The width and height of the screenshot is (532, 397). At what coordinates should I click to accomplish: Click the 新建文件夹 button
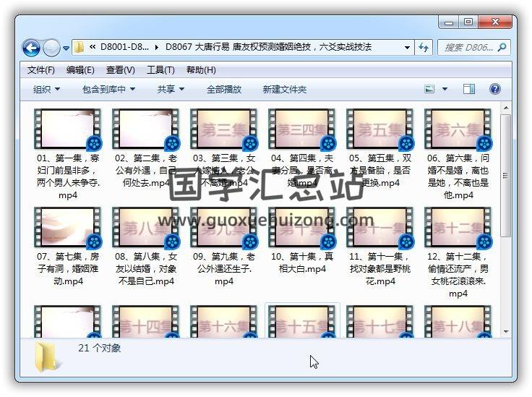pos(284,89)
